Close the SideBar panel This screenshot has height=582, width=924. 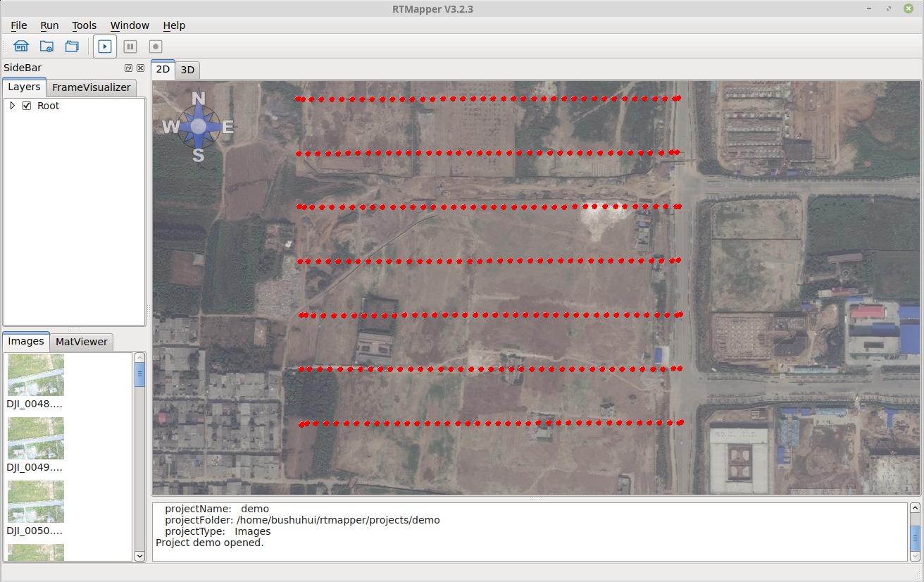(x=140, y=68)
